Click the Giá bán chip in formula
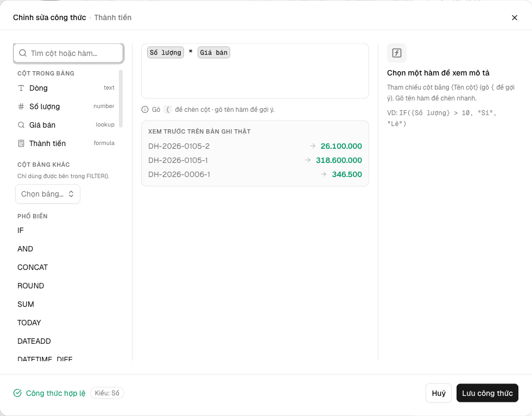Image resolution: width=532 pixels, height=416 pixels. [x=214, y=53]
